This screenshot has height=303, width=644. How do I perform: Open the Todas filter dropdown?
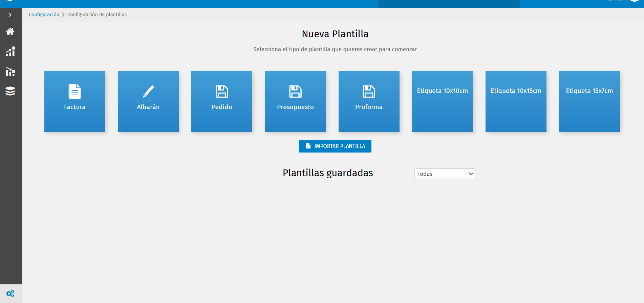[445, 174]
